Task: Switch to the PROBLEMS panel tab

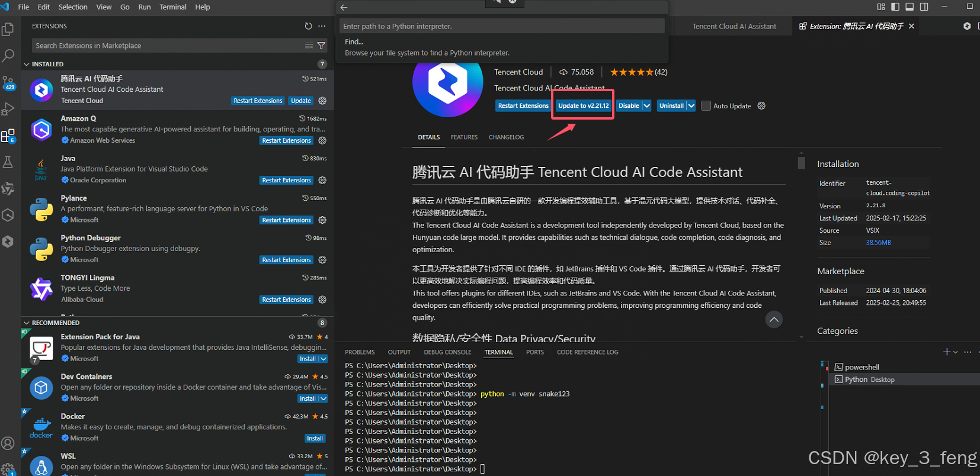Action: click(360, 352)
